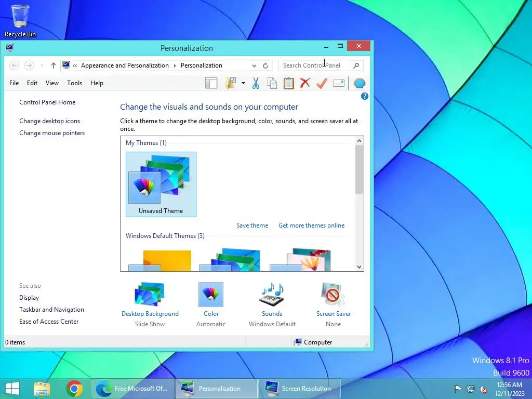Click the theme list scroll up arrow

pyautogui.click(x=360, y=141)
